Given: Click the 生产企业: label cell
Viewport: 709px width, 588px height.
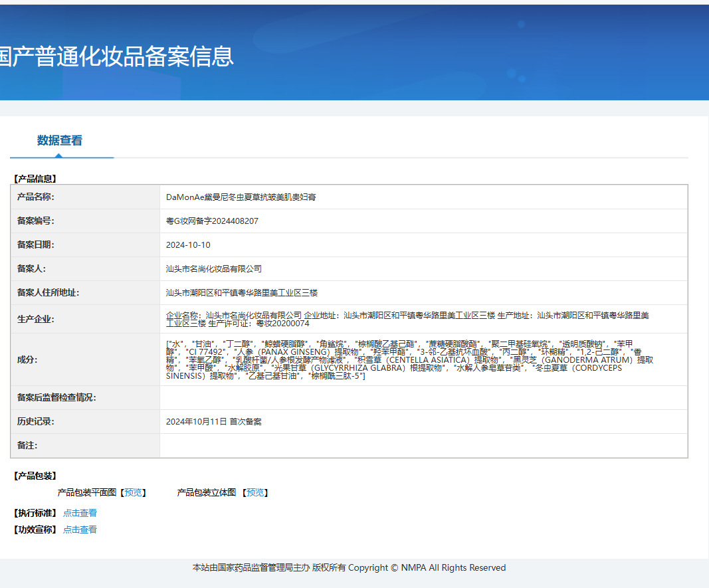Looking at the screenshot, I should [x=85, y=319].
